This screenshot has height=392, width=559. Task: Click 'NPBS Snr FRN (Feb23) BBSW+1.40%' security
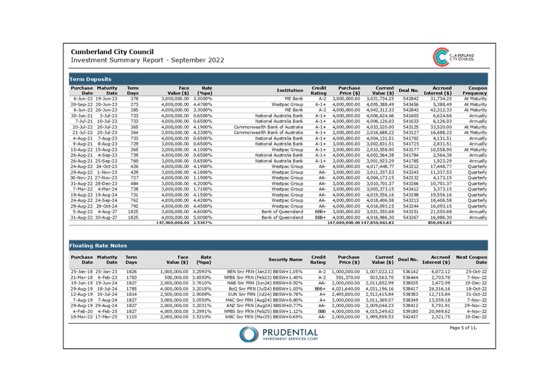coord(263,277)
